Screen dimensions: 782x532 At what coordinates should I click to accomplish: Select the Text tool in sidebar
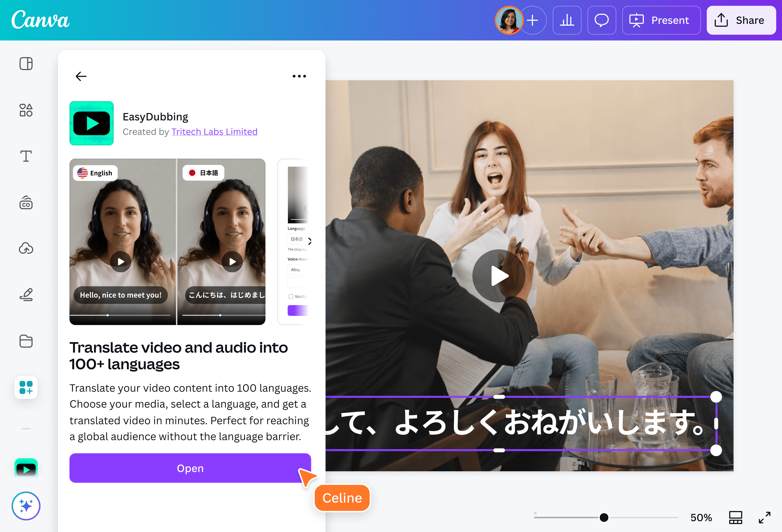pyautogui.click(x=26, y=156)
